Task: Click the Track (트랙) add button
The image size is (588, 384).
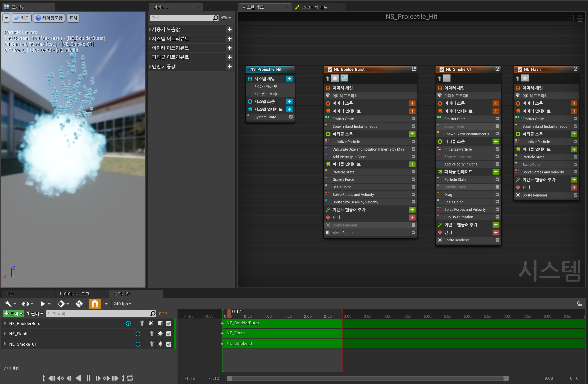Action: click(14, 314)
